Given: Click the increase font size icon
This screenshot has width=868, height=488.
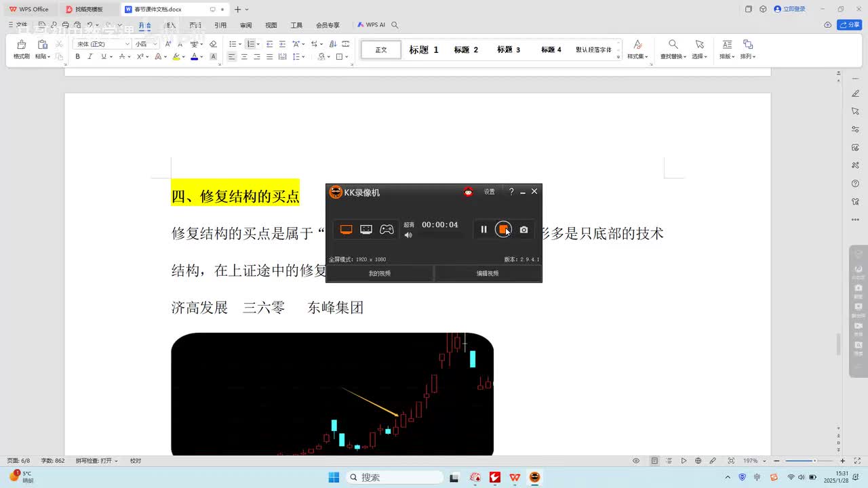Looking at the screenshot, I should [x=168, y=44].
